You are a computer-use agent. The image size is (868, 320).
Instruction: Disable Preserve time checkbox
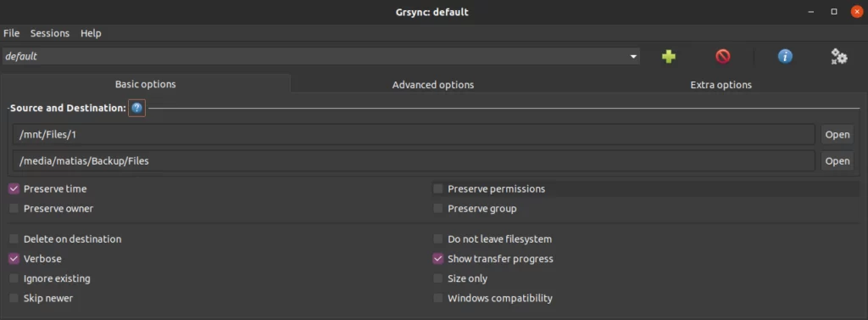[x=14, y=189]
